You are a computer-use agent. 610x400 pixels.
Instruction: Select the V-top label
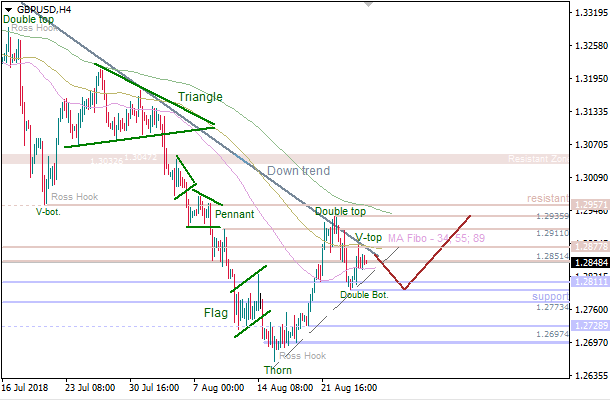(368, 238)
